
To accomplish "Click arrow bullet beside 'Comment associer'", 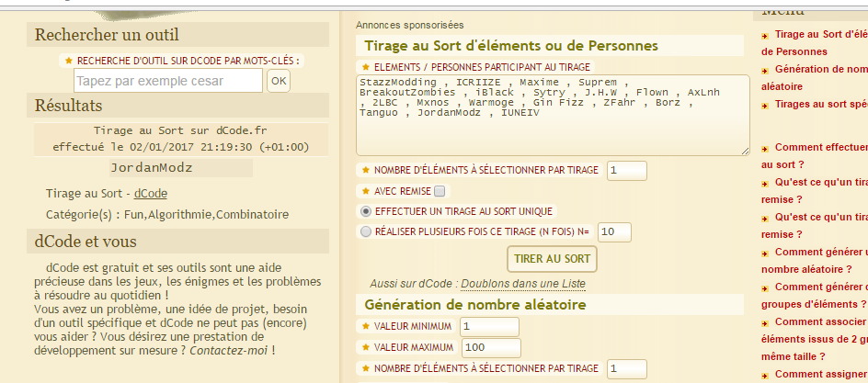I will (x=765, y=323).
